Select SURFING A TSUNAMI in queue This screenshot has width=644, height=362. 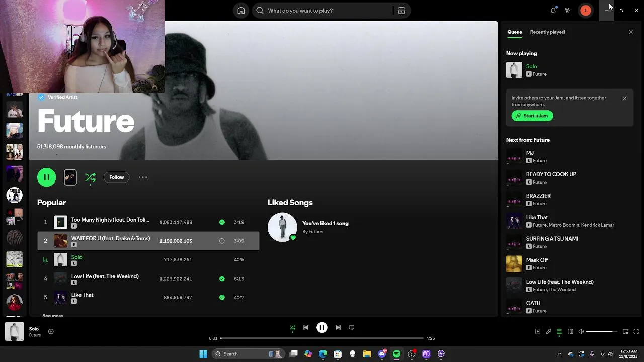(570, 242)
